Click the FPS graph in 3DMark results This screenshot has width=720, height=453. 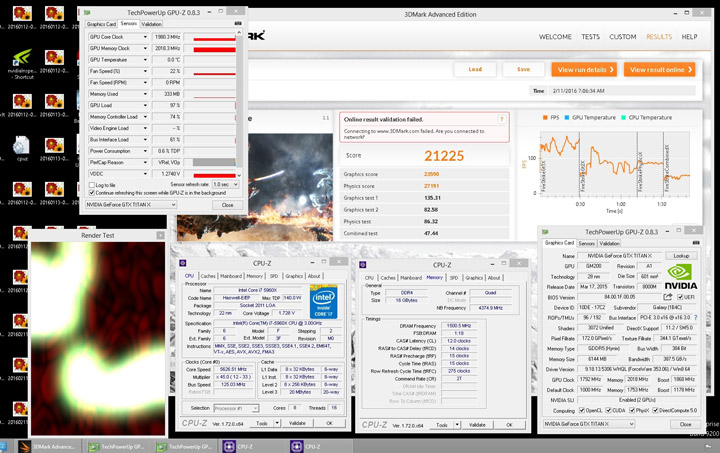pos(615,163)
